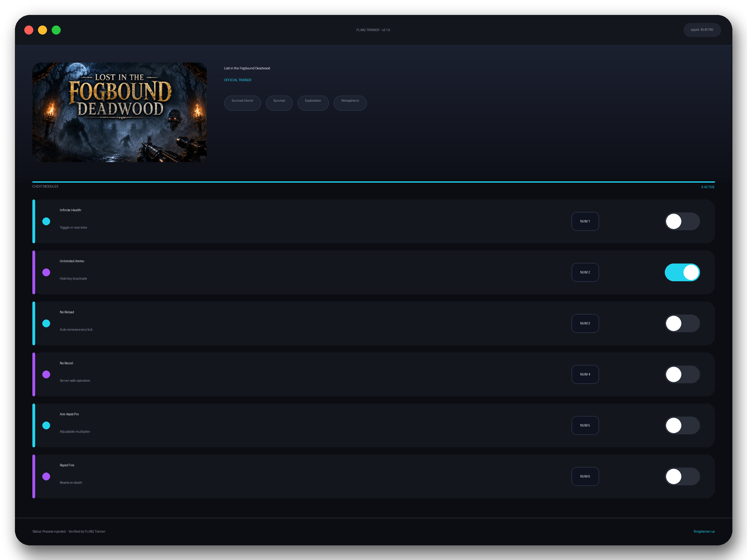This screenshot has width=747, height=560.
Task: Visit the flingtrainer.us link
Action: (704, 532)
